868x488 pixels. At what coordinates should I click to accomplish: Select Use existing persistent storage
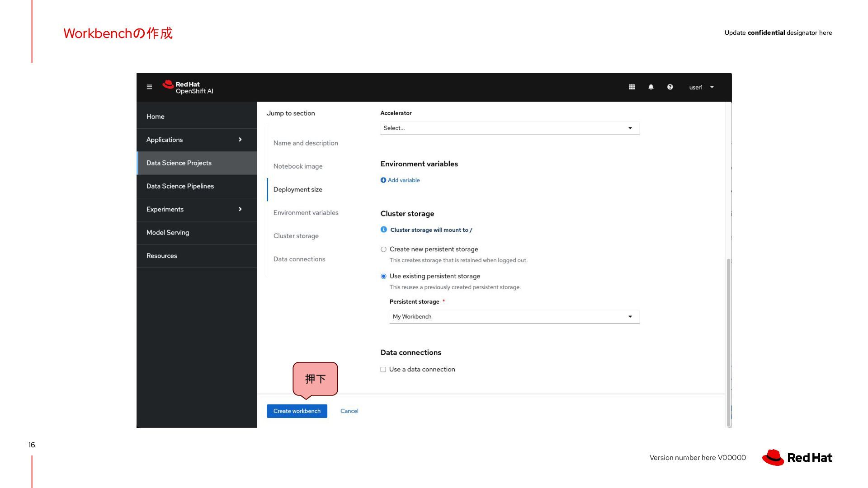point(383,276)
